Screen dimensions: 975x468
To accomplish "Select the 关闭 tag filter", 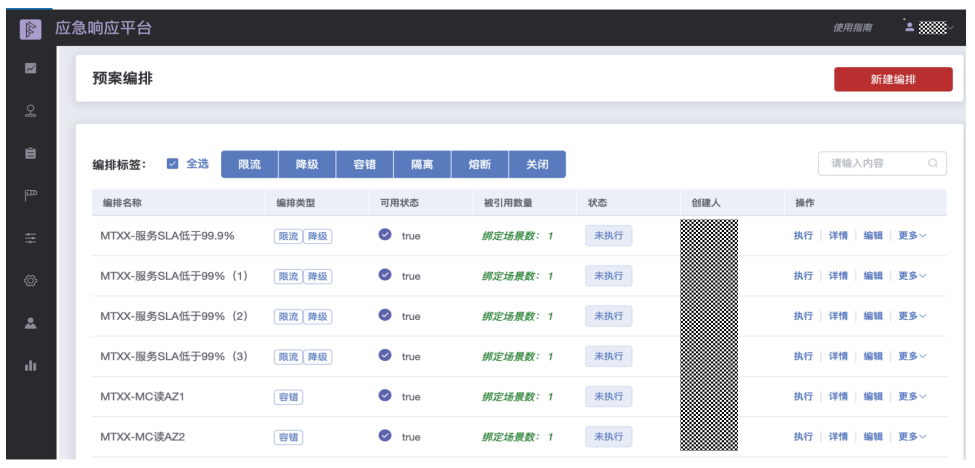I will point(537,165).
